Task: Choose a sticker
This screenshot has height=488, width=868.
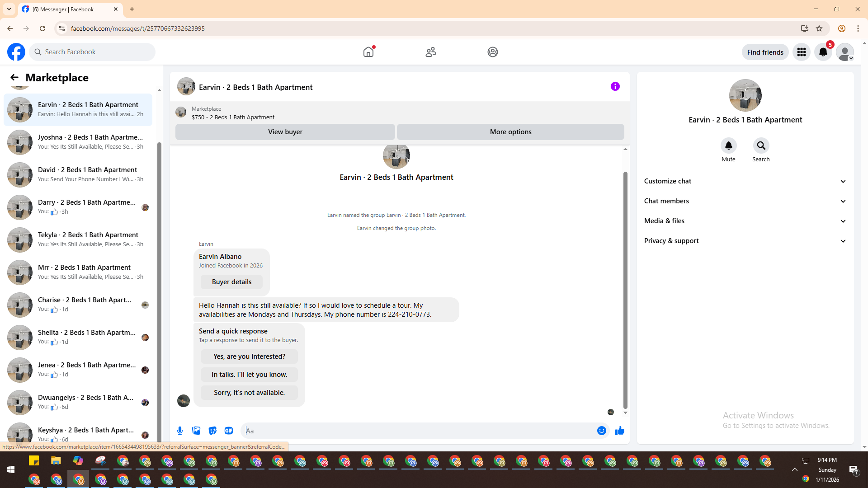Action: click(x=212, y=431)
